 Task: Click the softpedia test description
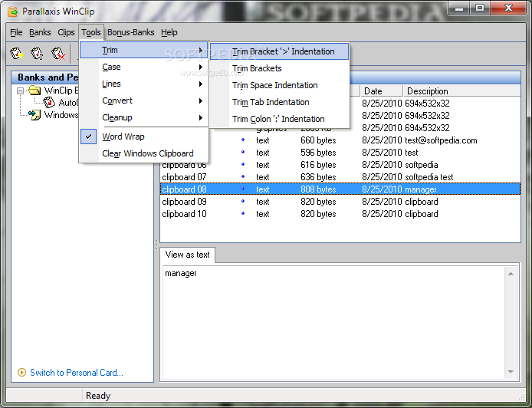[429, 177]
